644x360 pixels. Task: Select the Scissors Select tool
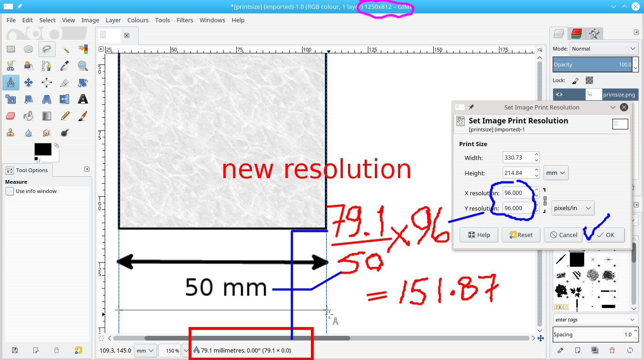[11, 66]
